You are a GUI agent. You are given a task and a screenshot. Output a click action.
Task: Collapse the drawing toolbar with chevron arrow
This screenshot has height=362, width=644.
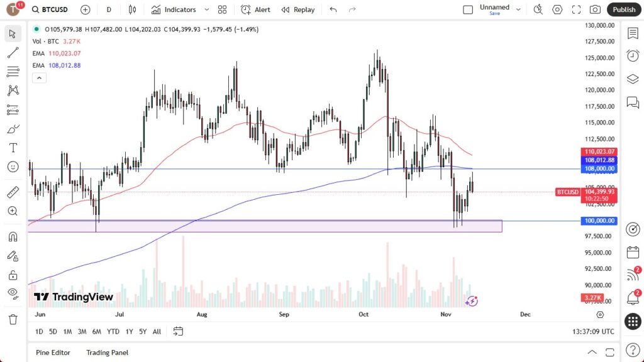[39, 77]
